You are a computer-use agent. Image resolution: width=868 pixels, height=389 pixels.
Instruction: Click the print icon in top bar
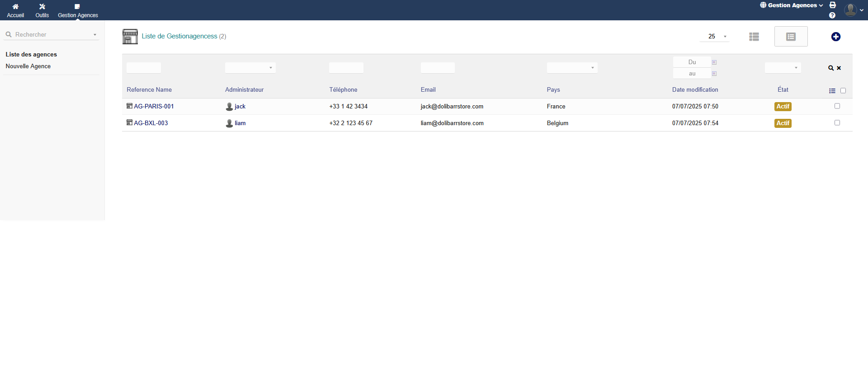[832, 5]
